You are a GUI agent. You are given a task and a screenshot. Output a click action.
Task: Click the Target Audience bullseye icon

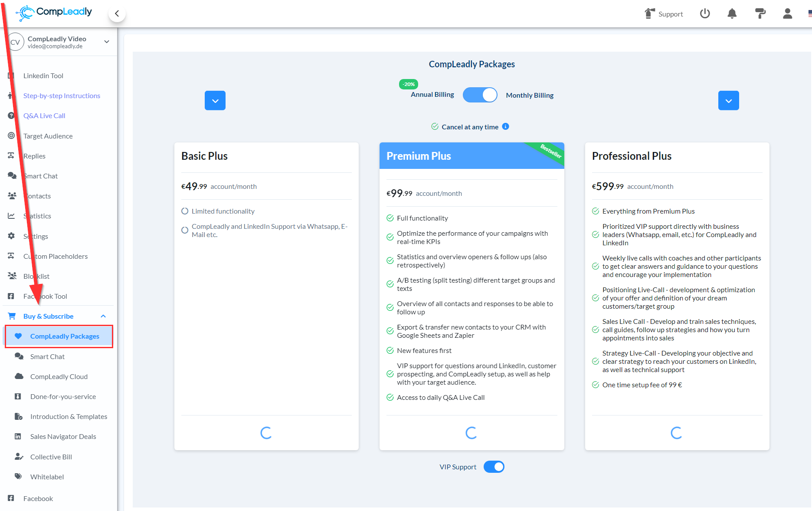[11, 135]
